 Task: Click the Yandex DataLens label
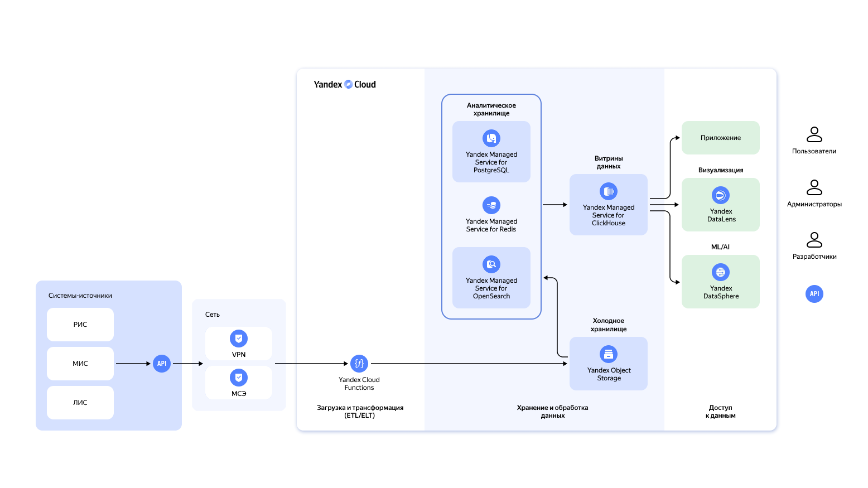721,215
